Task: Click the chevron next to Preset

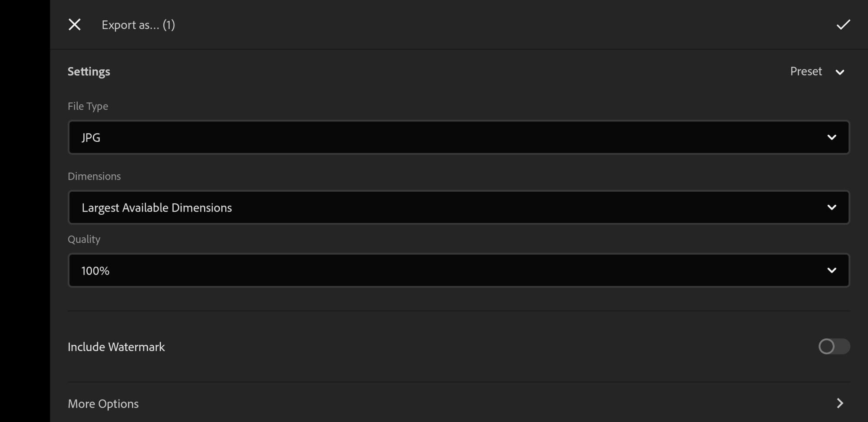Action: [x=840, y=72]
